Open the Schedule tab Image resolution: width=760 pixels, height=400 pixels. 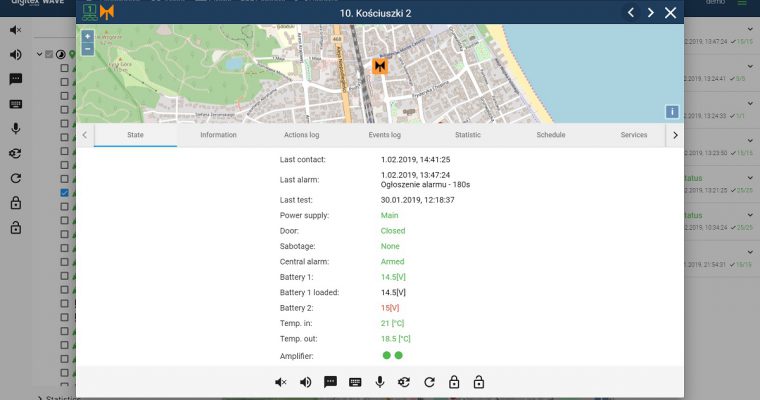point(550,134)
